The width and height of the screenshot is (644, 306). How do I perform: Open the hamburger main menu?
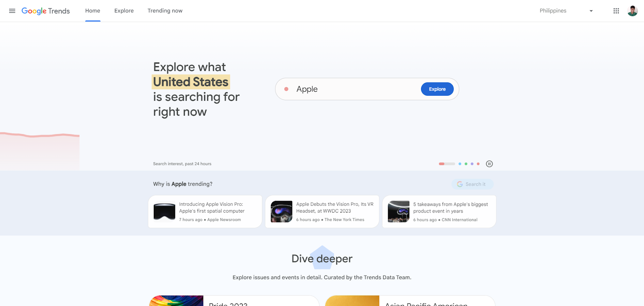(12, 11)
